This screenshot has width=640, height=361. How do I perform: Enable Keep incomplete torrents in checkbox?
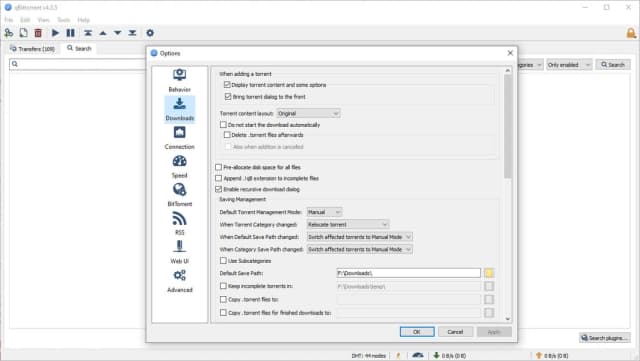[x=223, y=286]
